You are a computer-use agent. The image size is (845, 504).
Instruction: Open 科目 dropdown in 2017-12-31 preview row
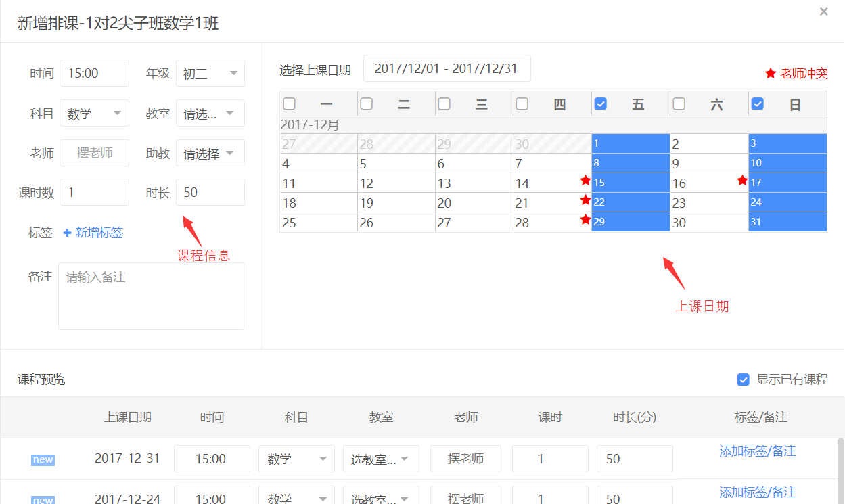click(x=296, y=459)
